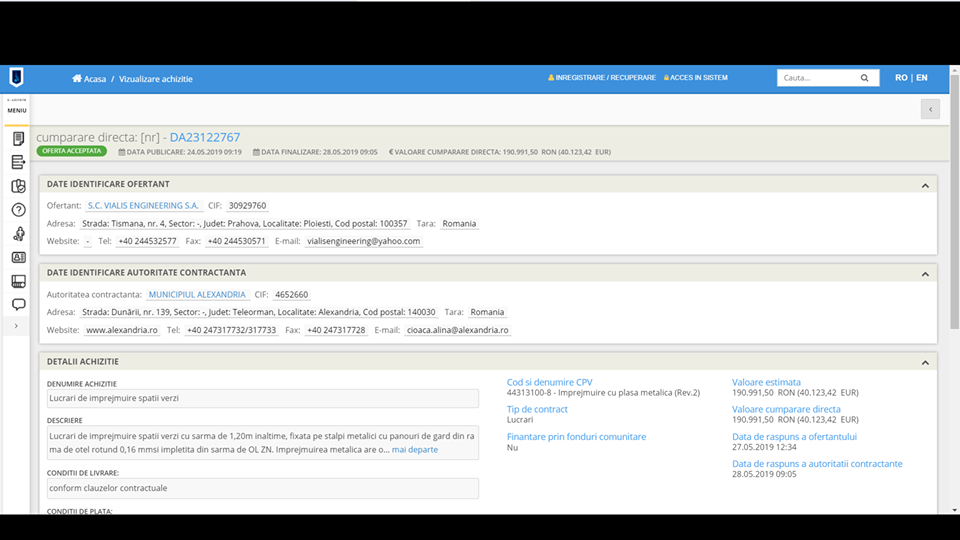The image size is (960, 540).
Task: Collapse the Date Identificare Ofertant section
Action: pyautogui.click(x=925, y=185)
